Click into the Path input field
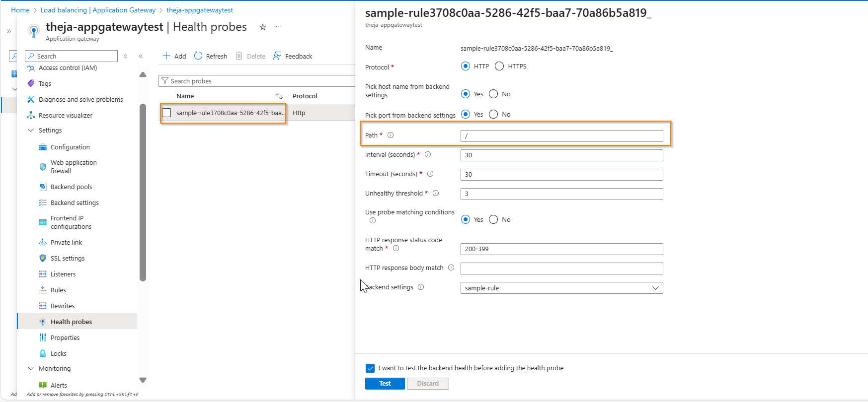Viewport: 868px width, 402px height. (561, 136)
